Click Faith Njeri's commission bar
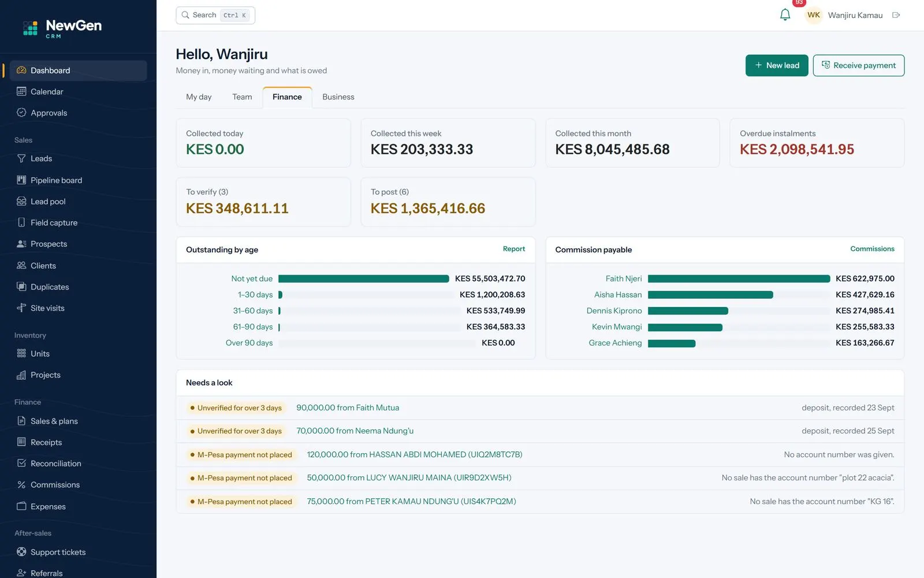Viewport: 924px width, 578px height. [739, 279]
